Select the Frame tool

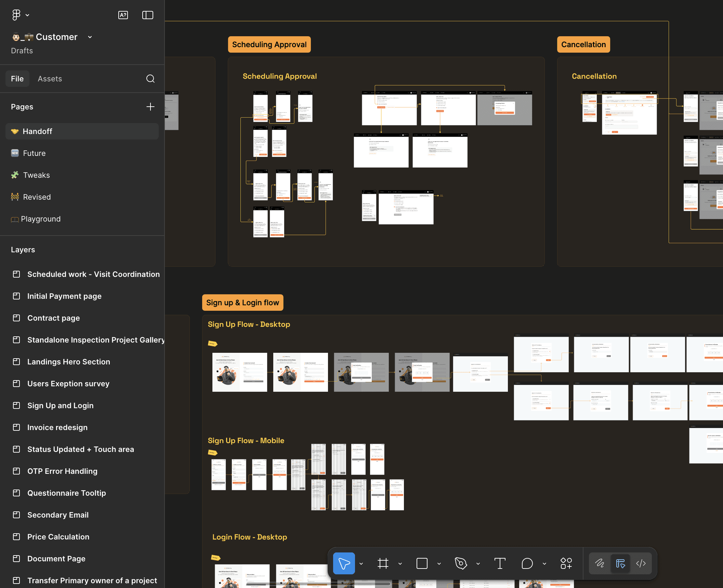pos(383,563)
